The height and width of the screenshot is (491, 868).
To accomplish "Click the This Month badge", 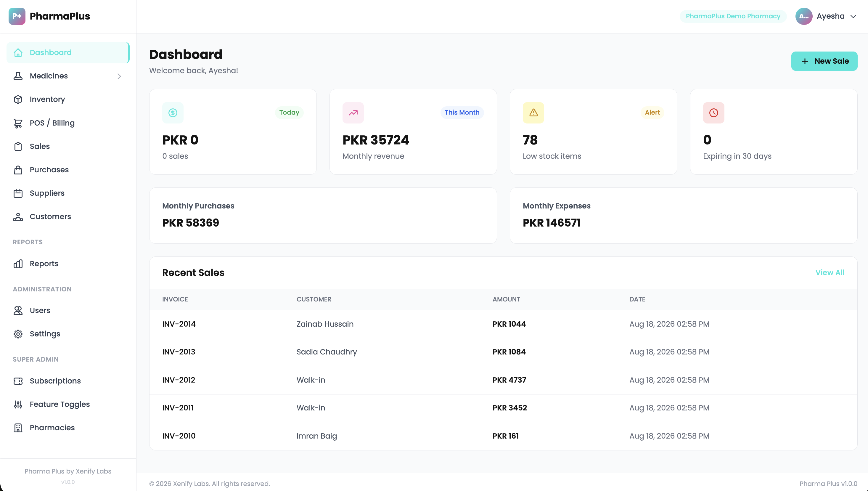I will coord(462,112).
